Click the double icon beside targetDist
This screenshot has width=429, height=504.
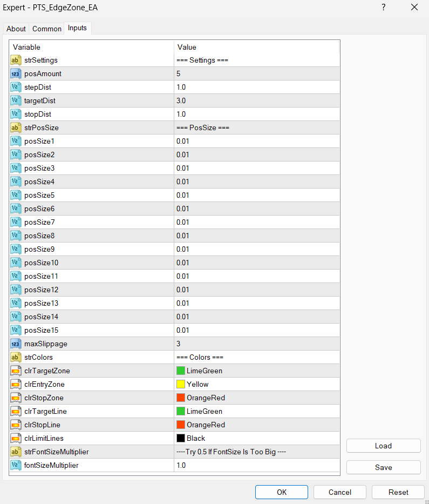tap(16, 100)
